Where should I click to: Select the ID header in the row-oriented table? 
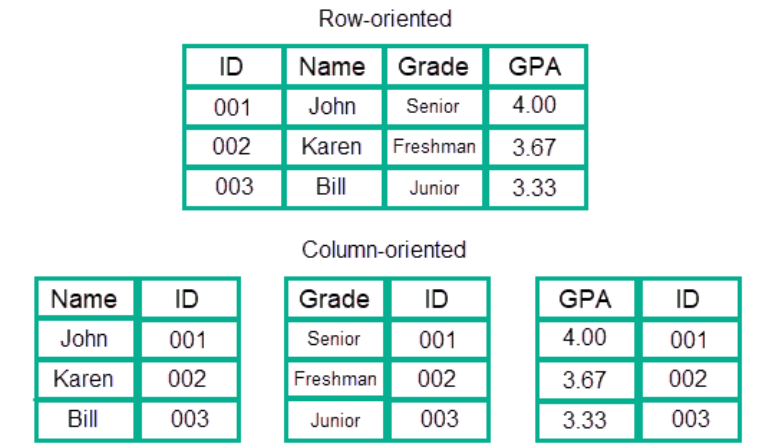pos(231,67)
